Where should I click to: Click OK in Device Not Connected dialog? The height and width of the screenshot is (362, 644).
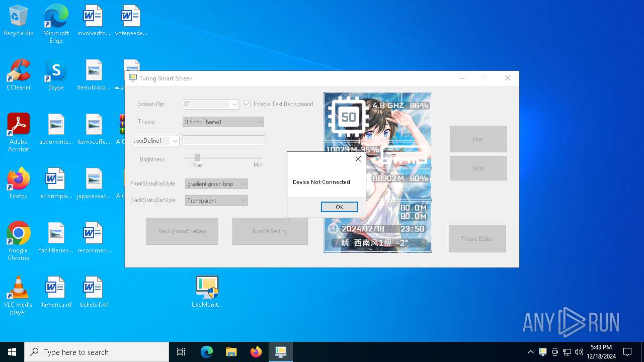(339, 207)
